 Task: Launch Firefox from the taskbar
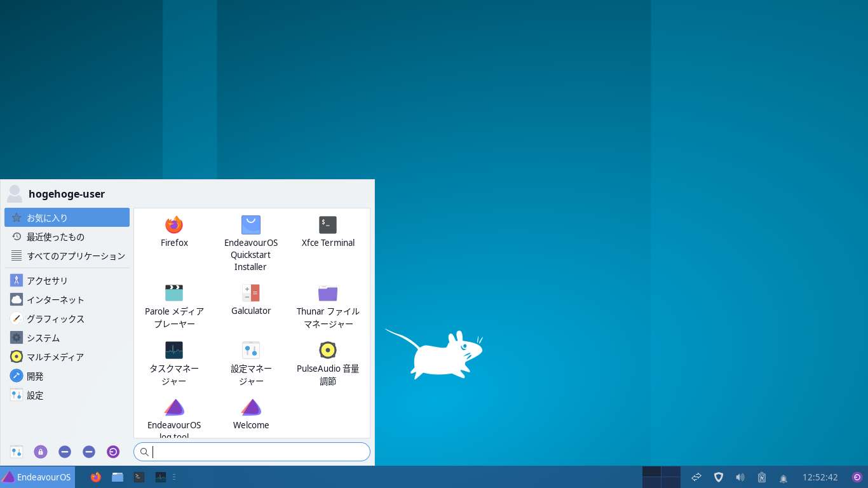click(96, 477)
